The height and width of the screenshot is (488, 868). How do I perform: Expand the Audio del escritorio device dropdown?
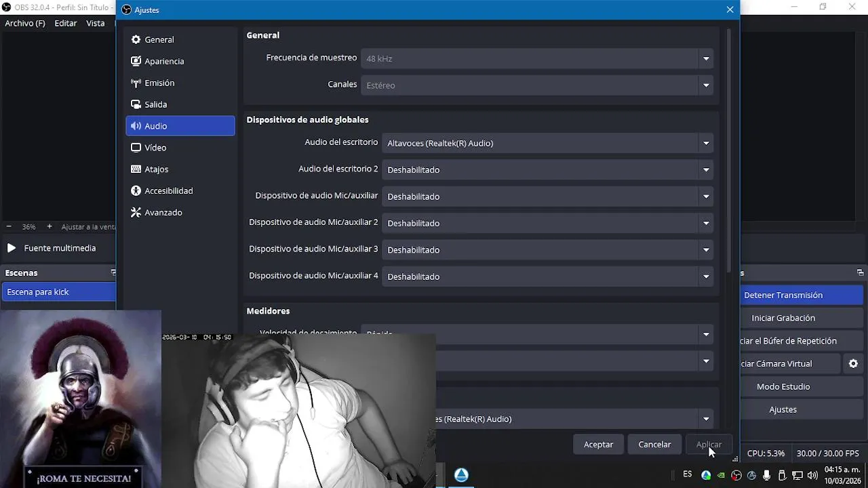pos(547,143)
